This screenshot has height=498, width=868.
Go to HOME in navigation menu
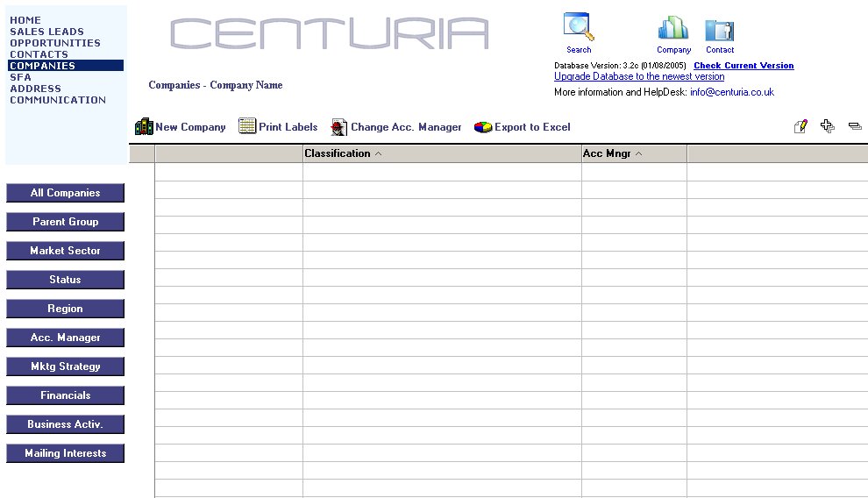(25, 20)
